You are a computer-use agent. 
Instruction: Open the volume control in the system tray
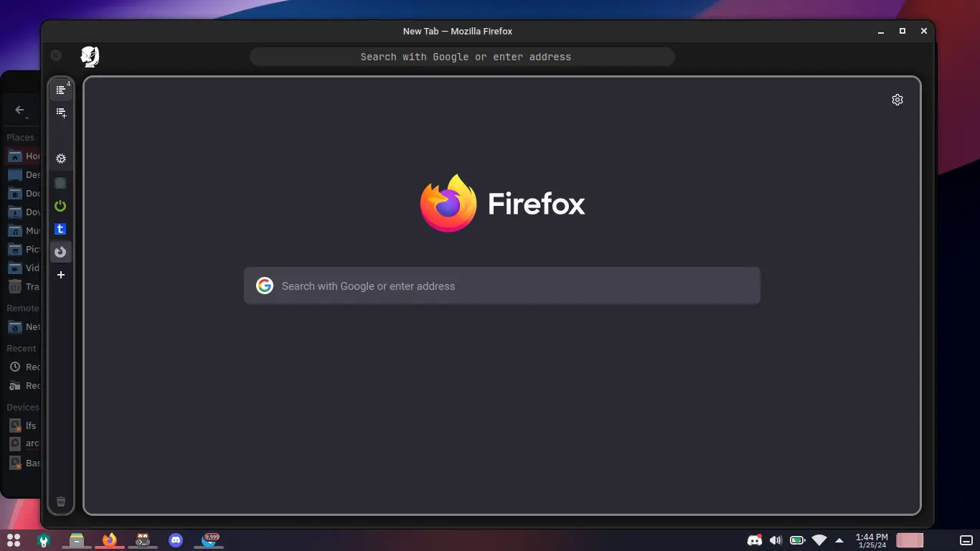pos(776,540)
